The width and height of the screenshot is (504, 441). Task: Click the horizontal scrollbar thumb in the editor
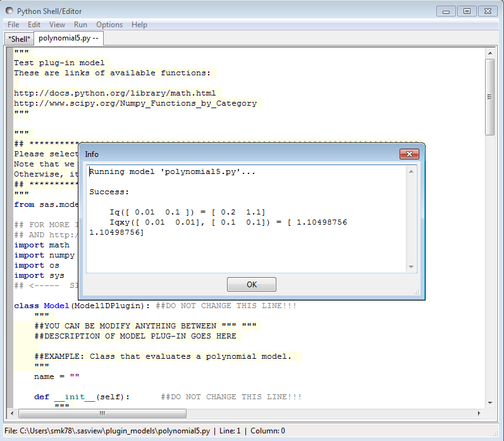click(x=101, y=413)
